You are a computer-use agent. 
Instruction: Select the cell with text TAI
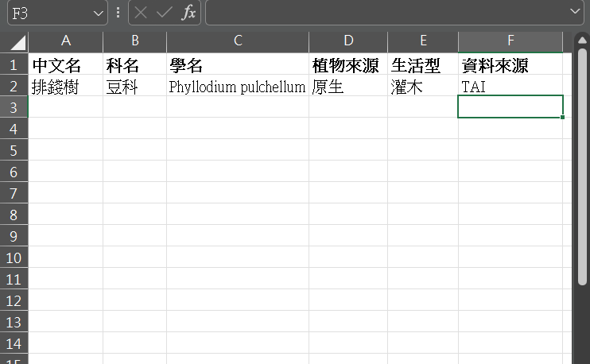[x=510, y=87]
